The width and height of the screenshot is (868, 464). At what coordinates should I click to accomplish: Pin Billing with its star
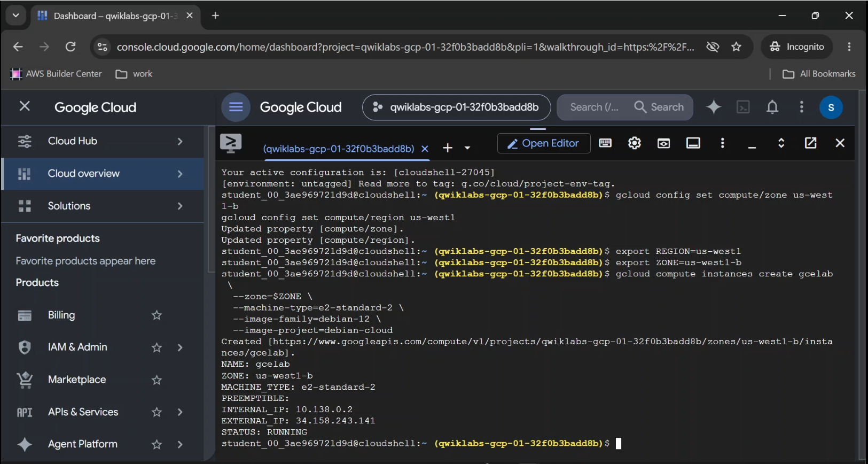coord(157,315)
